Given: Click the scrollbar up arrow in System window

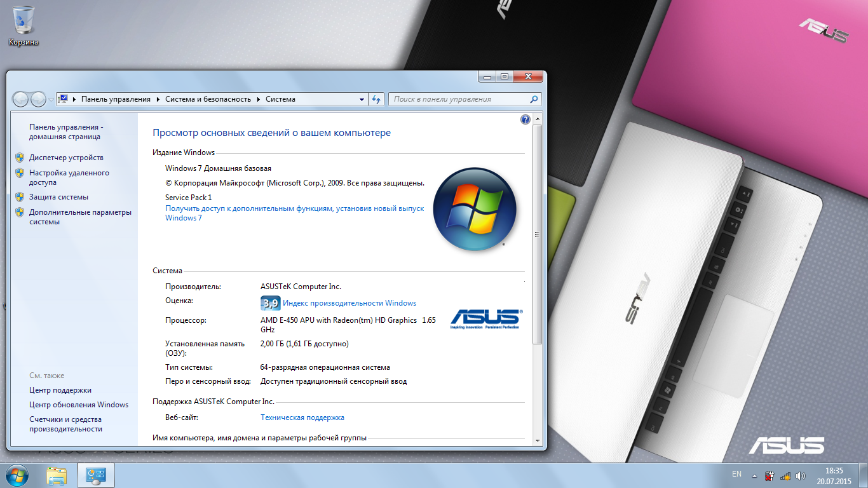Looking at the screenshot, I should pos(538,119).
